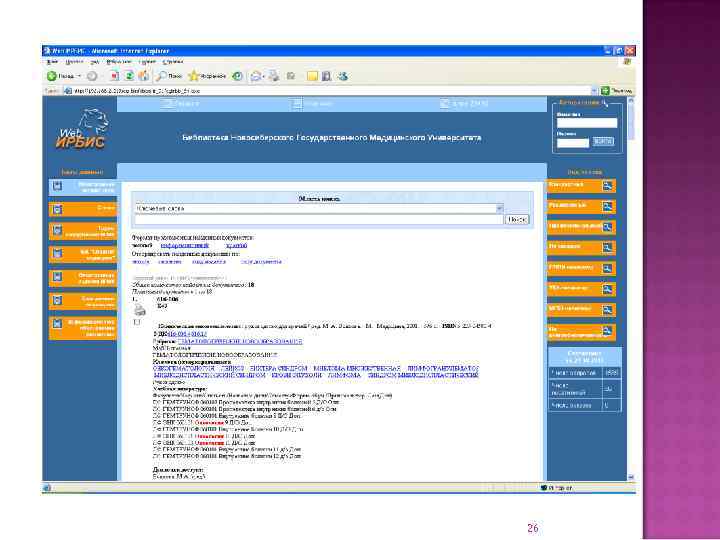Open the УДК 616-006 classification link
This screenshot has height=540, width=720.
[187, 334]
